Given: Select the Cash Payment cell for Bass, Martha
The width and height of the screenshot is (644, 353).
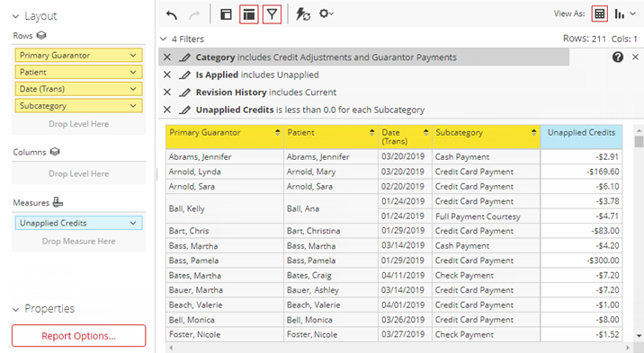Looking at the screenshot, I should tap(486, 245).
